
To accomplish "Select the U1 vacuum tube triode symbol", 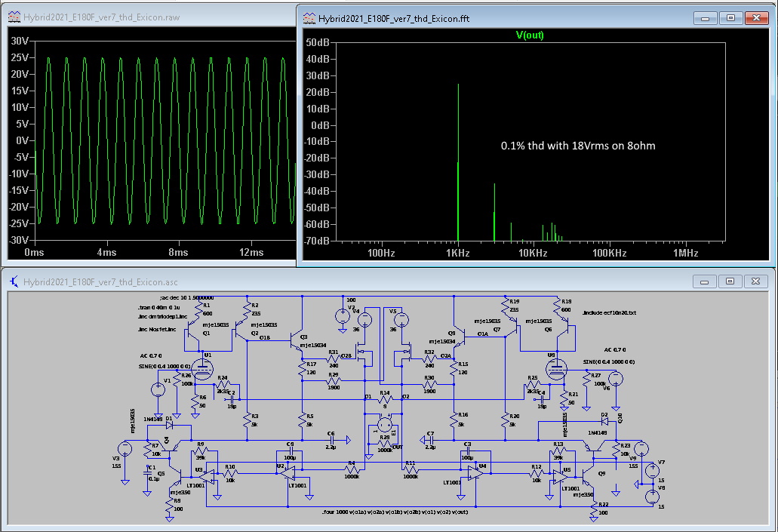I will click(202, 367).
